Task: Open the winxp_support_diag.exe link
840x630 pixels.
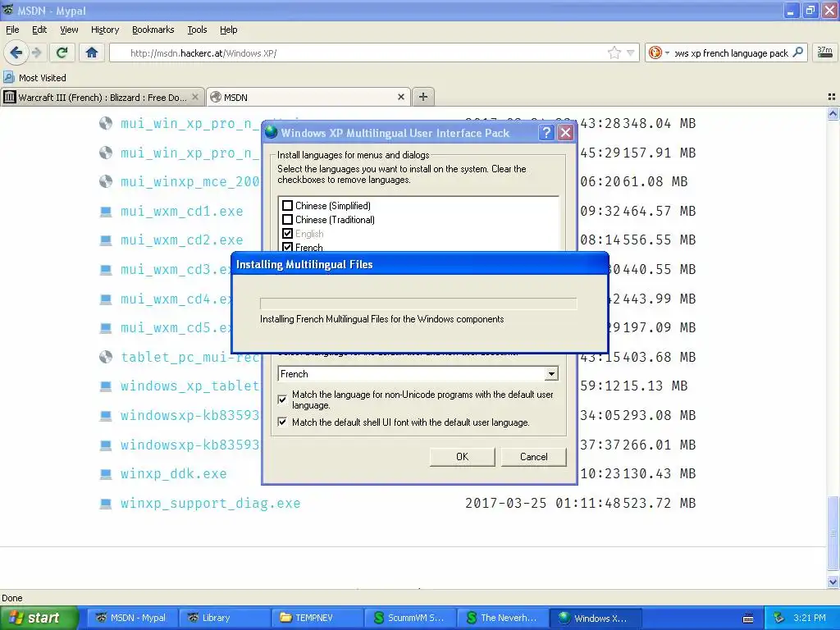Action: pyautogui.click(x=210, y=503)
